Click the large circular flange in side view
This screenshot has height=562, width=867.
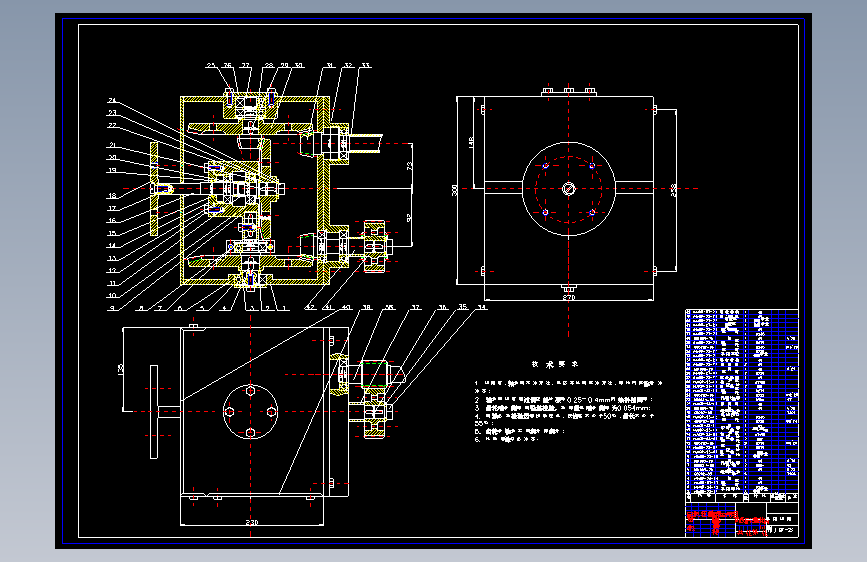(568, 189)
